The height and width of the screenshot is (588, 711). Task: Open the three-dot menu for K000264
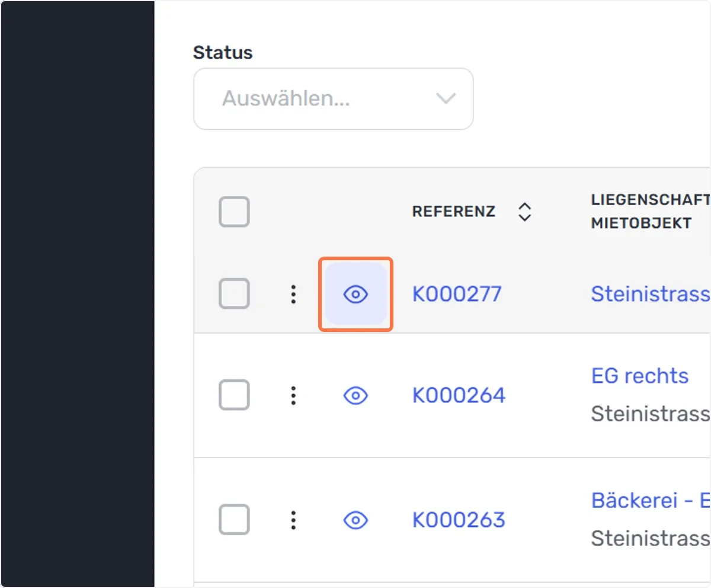(x=293, y=395)
